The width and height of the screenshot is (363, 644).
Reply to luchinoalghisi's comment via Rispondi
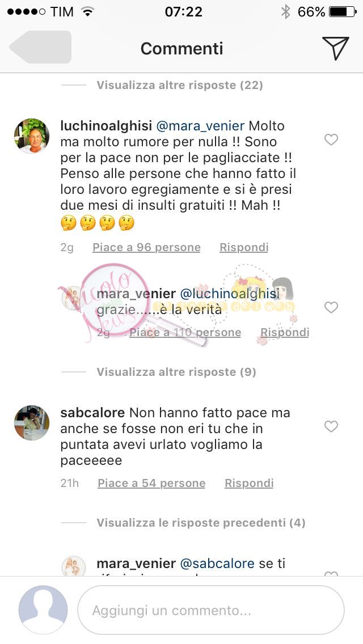coord(244,247)
